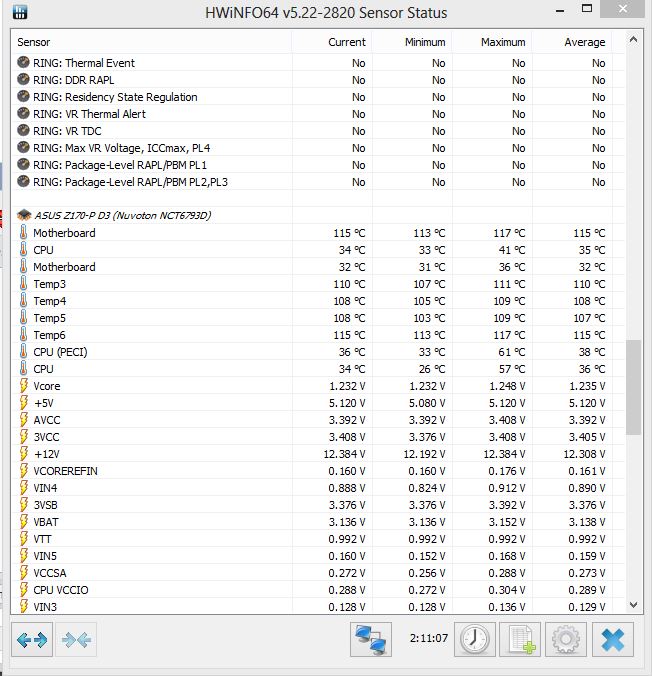The image size is (652, 676).
Task: Click the scrollbar down arrow
Action: tap(633, 605)
